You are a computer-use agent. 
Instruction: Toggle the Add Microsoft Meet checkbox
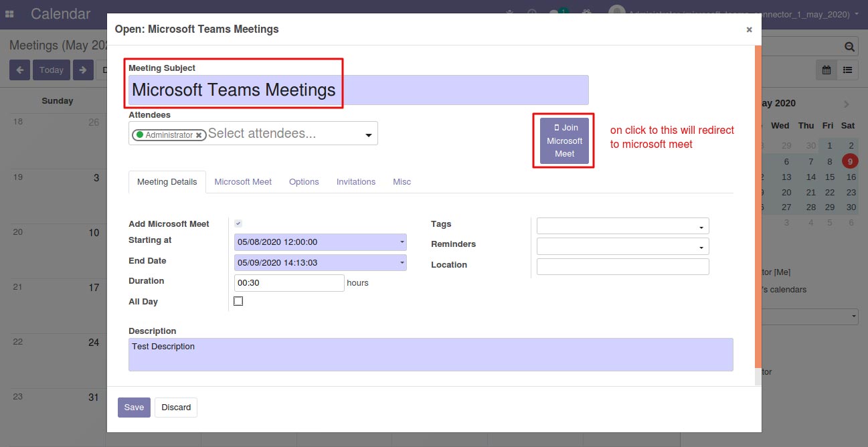(x=238, y=223)
